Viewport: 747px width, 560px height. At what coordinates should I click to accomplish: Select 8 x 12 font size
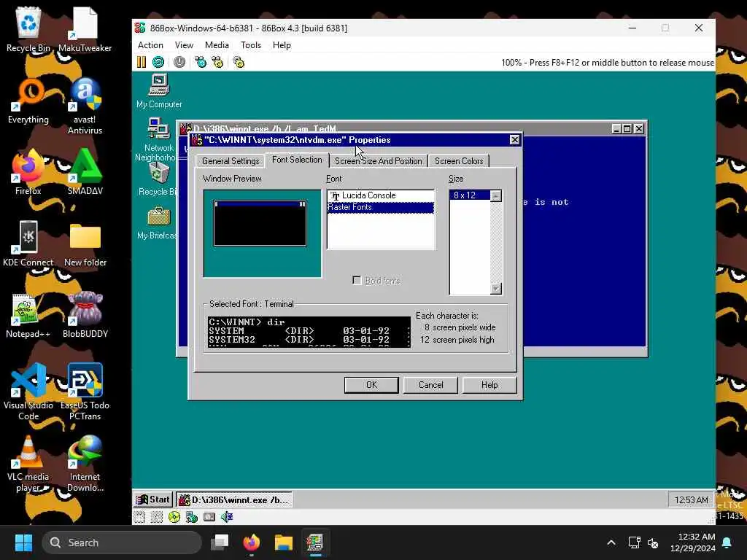point(470,195)
